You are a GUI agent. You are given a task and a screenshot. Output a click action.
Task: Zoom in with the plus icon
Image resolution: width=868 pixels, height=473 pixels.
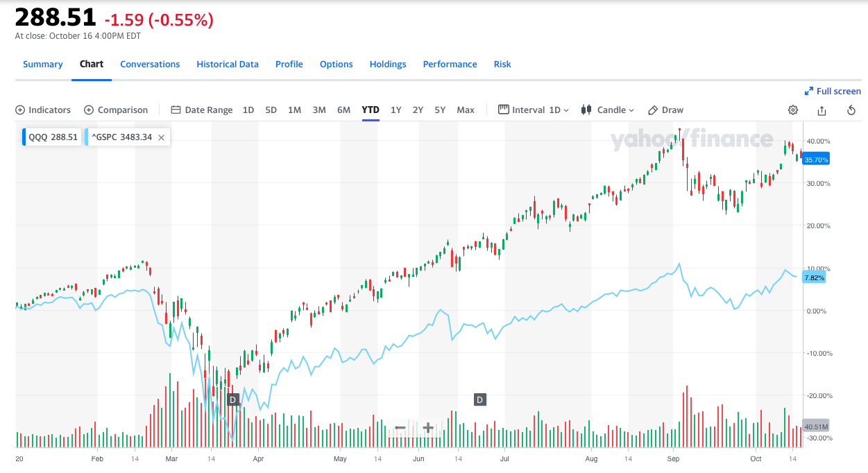(x=428, y=428)
